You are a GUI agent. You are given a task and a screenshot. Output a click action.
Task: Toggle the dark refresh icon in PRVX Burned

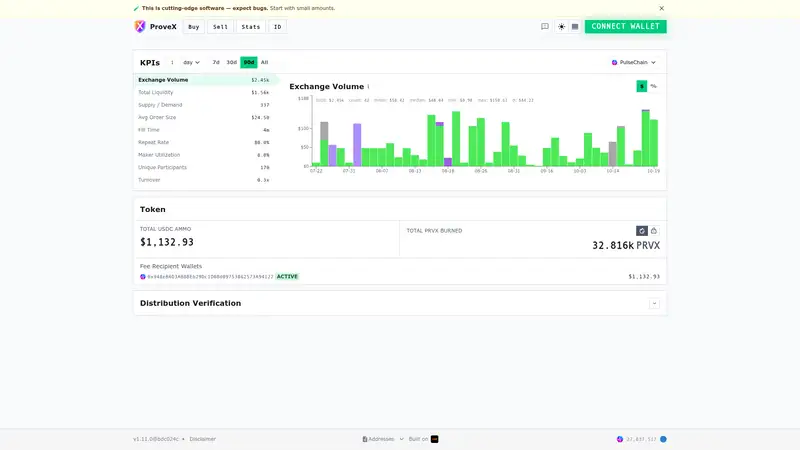tap(642, 231)
